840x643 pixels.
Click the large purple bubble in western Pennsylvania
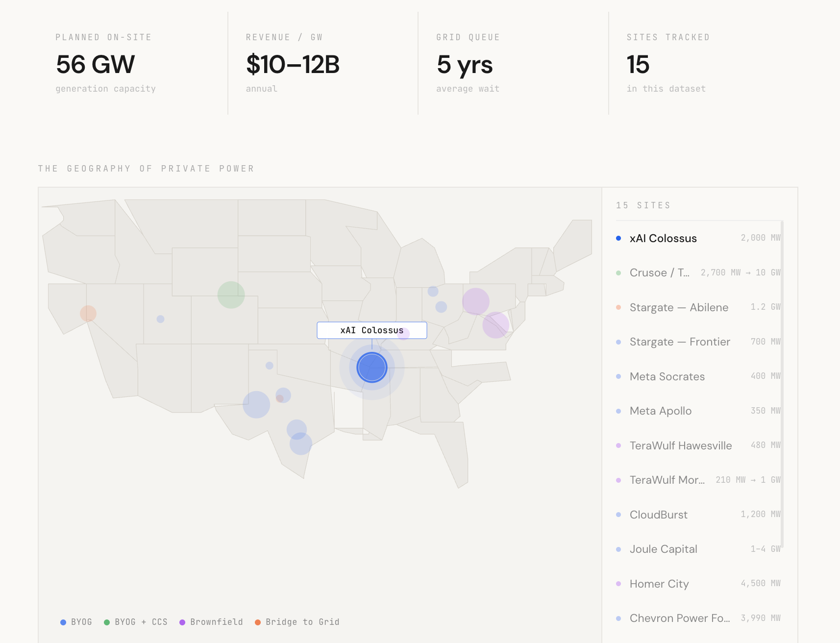click(x=475, y=301)
